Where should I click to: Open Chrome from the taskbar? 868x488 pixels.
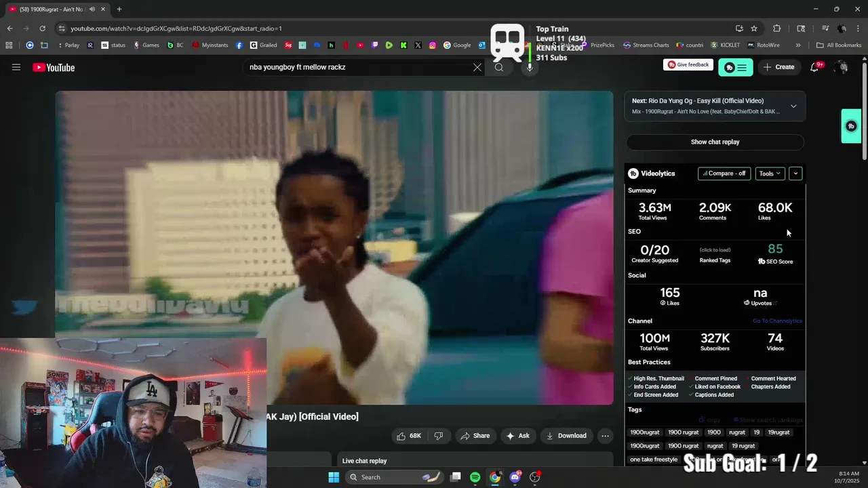click(x=495, y=477)
